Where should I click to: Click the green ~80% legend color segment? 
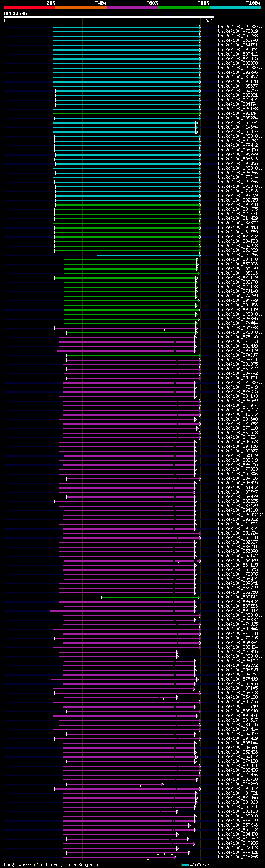point(184,7)
